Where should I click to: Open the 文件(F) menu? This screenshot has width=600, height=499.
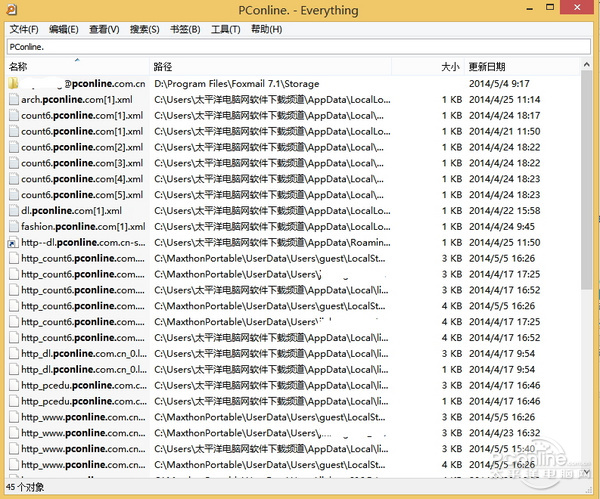coord(24,29)
